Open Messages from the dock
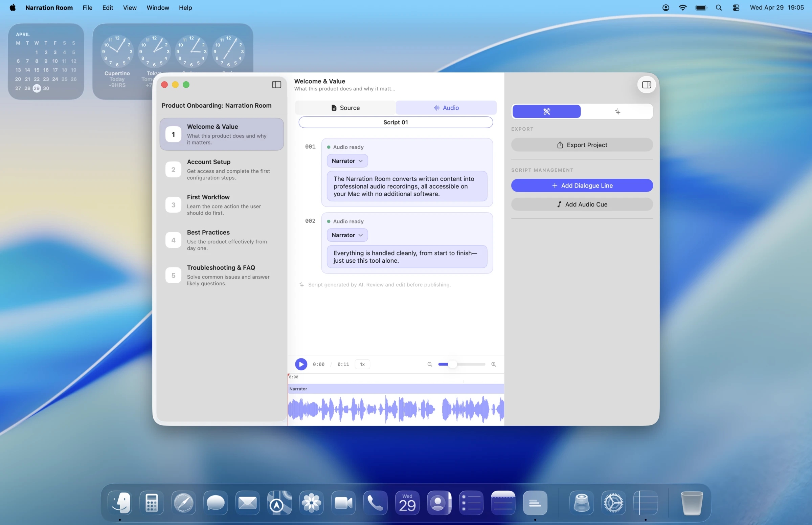Screen dimensions: 812x525 pyautogui.click(x=216, y=503)
